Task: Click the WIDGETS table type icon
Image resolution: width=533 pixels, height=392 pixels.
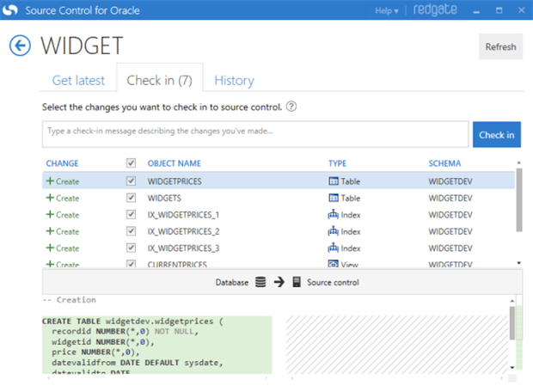Action: pos(334,198)
